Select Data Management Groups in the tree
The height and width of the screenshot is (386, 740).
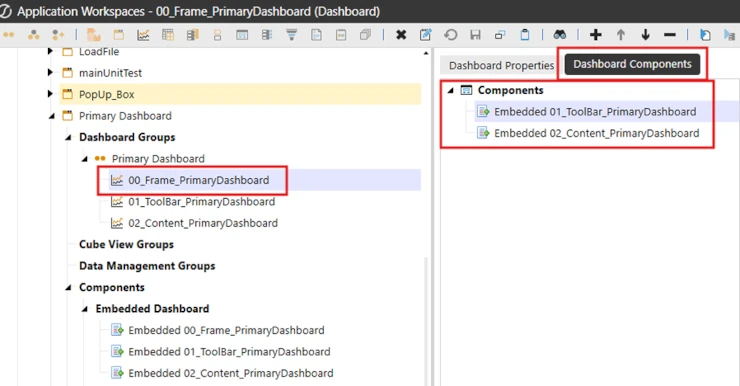[147, 266]
